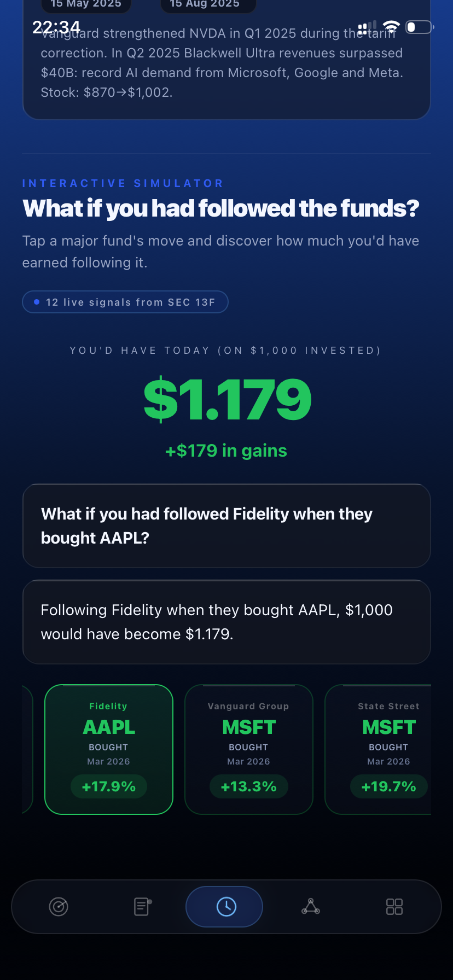
Task: Open the notes icon with notification badge
Action: [x=142, y=906]
